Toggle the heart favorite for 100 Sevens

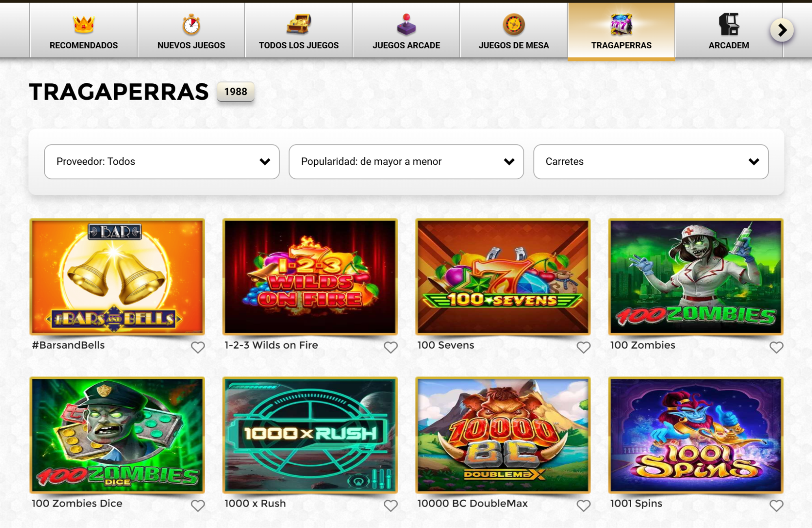(x=583, y=347)
